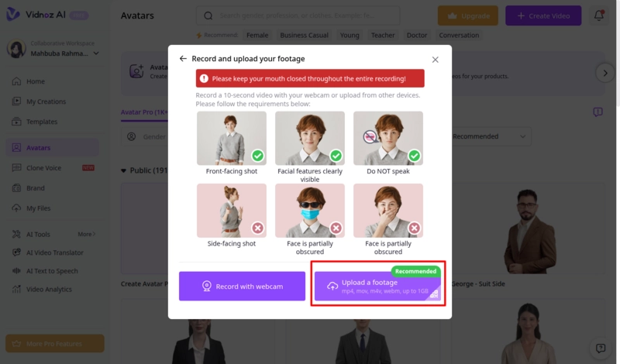Click the create avatar camera icon
The width and height of the screenshot is (620, 364).
[136, 71]
